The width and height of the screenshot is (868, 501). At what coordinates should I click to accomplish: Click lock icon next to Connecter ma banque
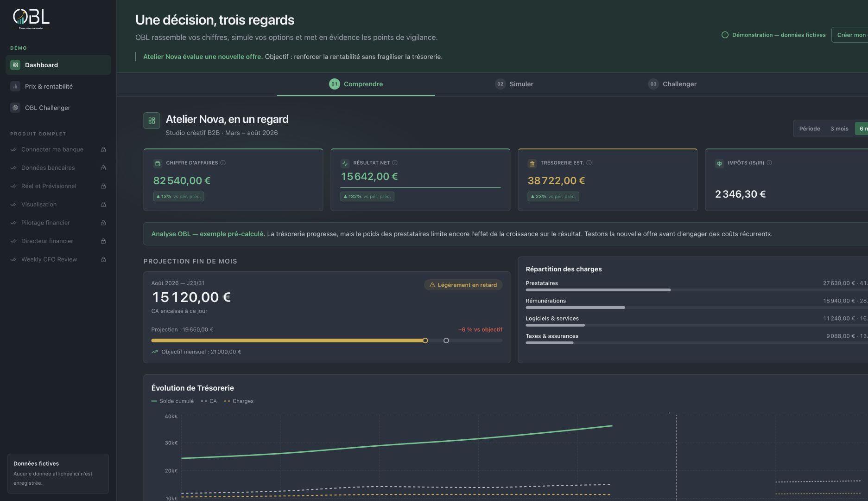(103, 149)
